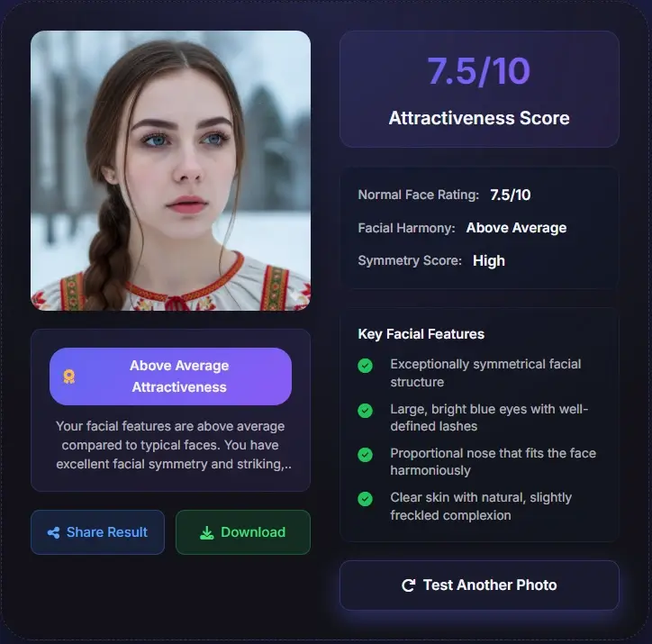Click the 7.5/10 Attractiveness Score card
This screenshot has height=644, width=652.
pyautogui.click(x=479, y=89)
